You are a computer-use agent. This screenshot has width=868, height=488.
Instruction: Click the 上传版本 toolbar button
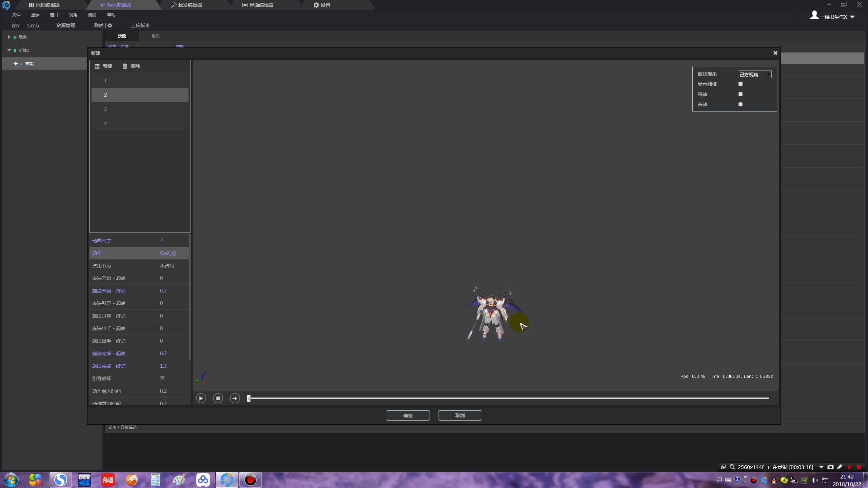tap(140, 26)
